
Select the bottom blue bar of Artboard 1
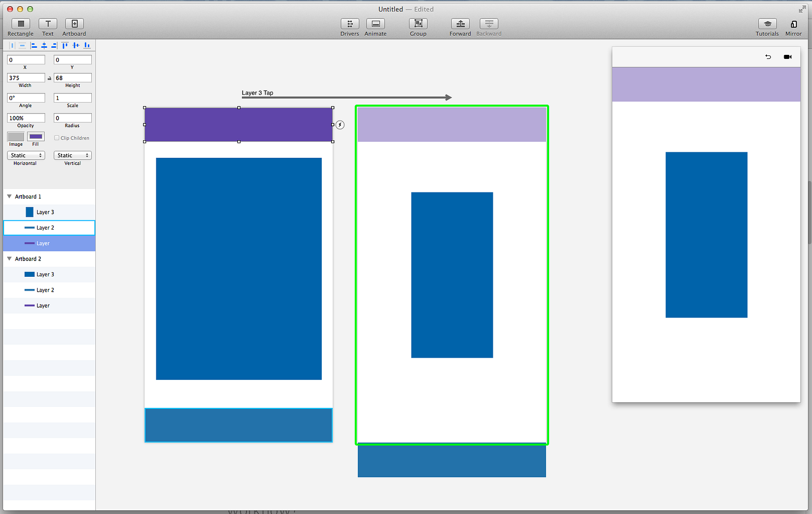pyautogui.click(x=239, y=425)
